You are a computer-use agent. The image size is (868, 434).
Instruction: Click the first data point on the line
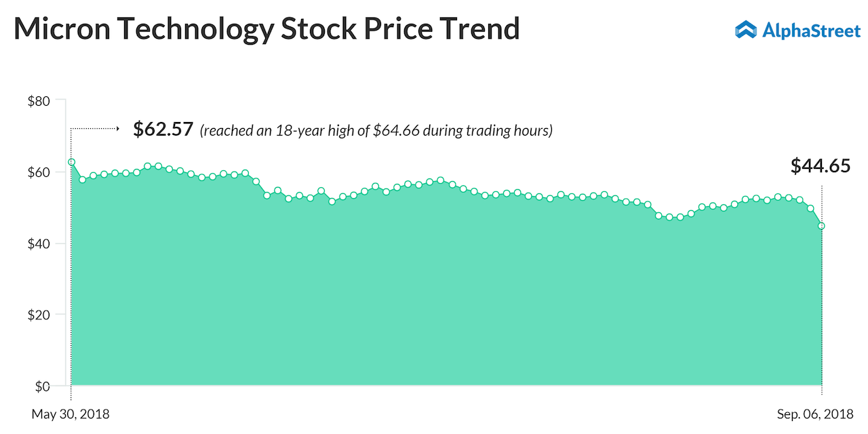point(71,162)
